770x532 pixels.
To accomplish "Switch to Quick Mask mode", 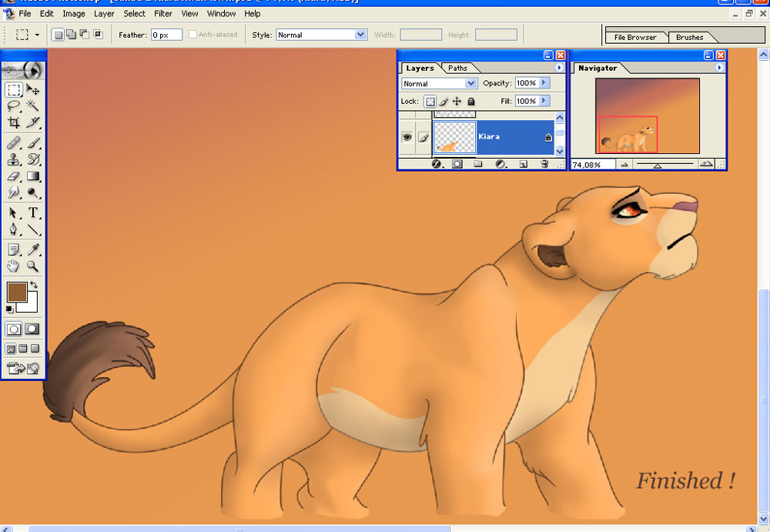I will click(x=32, y=329).
